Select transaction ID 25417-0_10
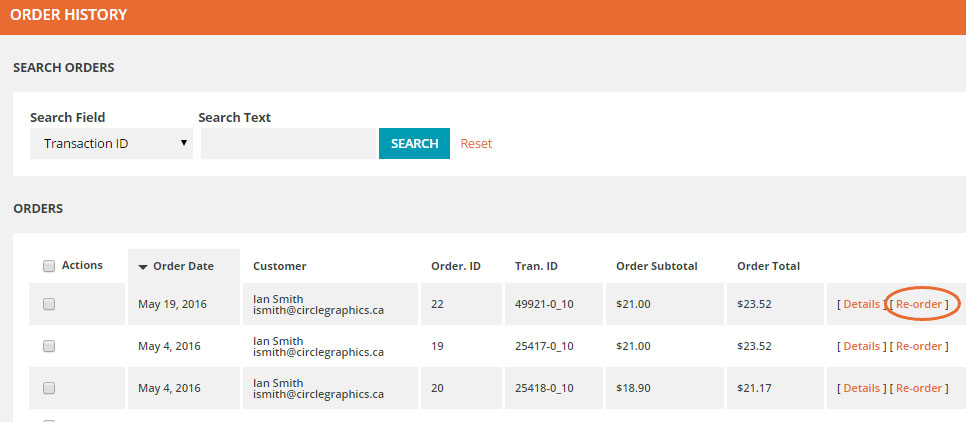This screenshot has width=966, height=422. [x=544, y=346]
